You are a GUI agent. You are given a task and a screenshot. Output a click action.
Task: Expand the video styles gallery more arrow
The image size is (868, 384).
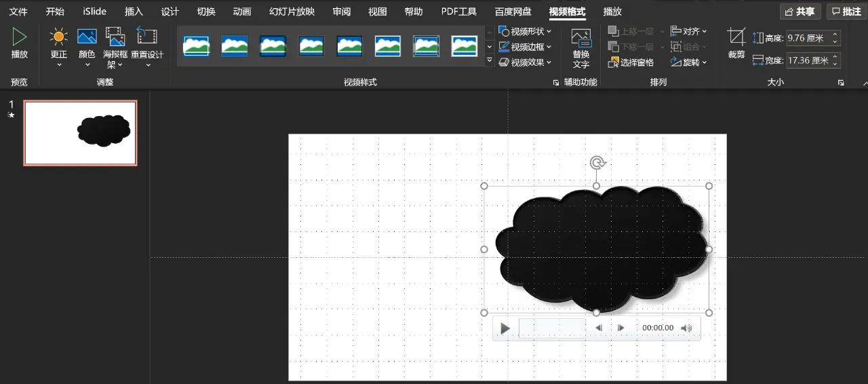pos(490,61)
